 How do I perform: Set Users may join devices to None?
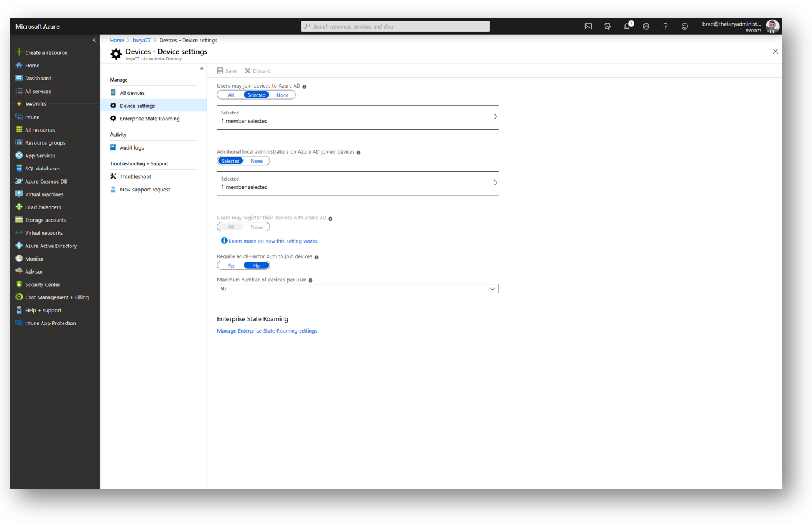[282, 95]
